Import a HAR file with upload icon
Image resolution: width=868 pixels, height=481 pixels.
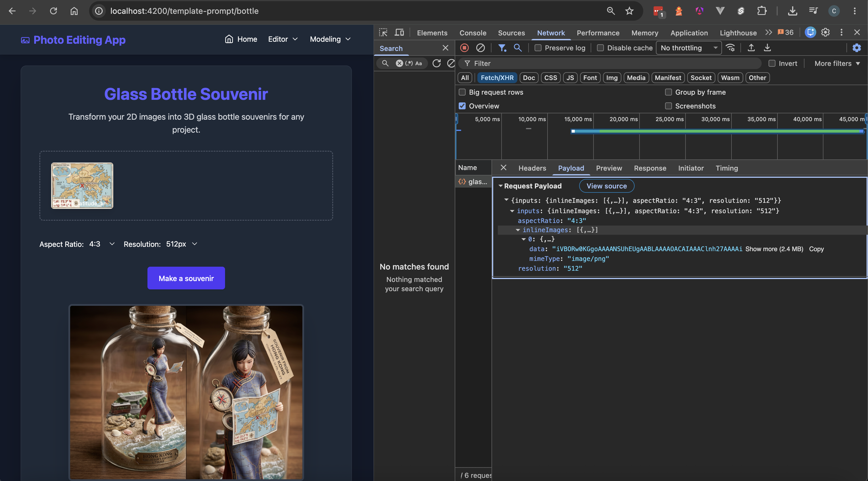751,48
